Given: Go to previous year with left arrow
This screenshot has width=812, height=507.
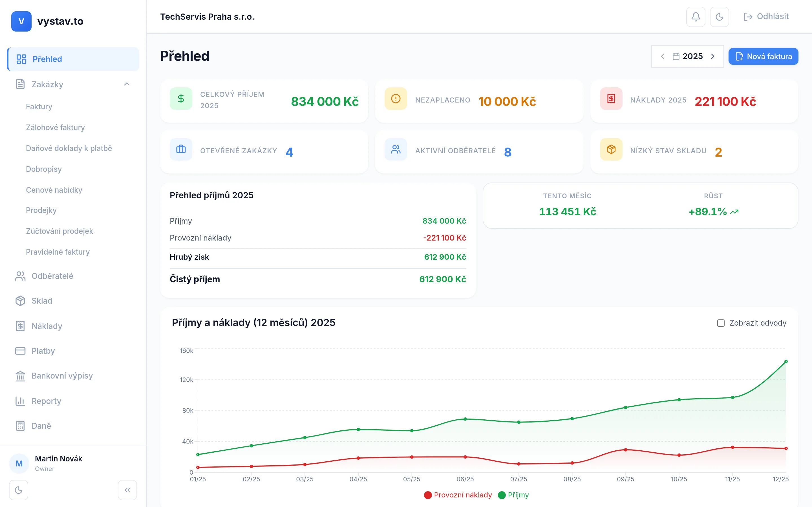Looking at the screenshot, I should 663,56.
